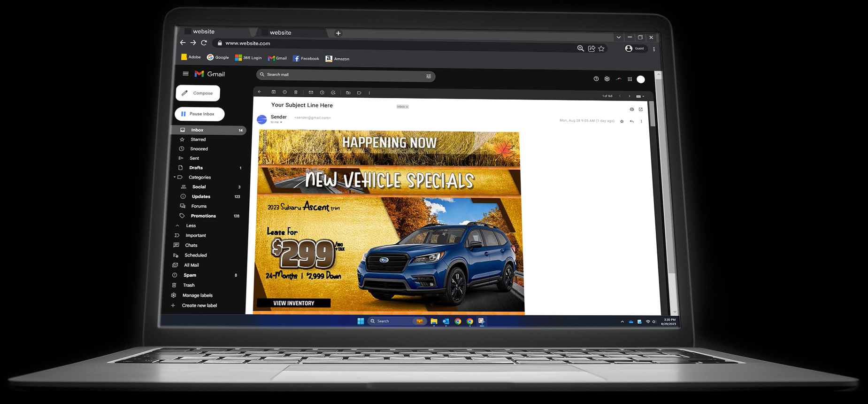Click the Labels tag icon
The width and height of the screenshot is (868, 404).
point(359,93)
